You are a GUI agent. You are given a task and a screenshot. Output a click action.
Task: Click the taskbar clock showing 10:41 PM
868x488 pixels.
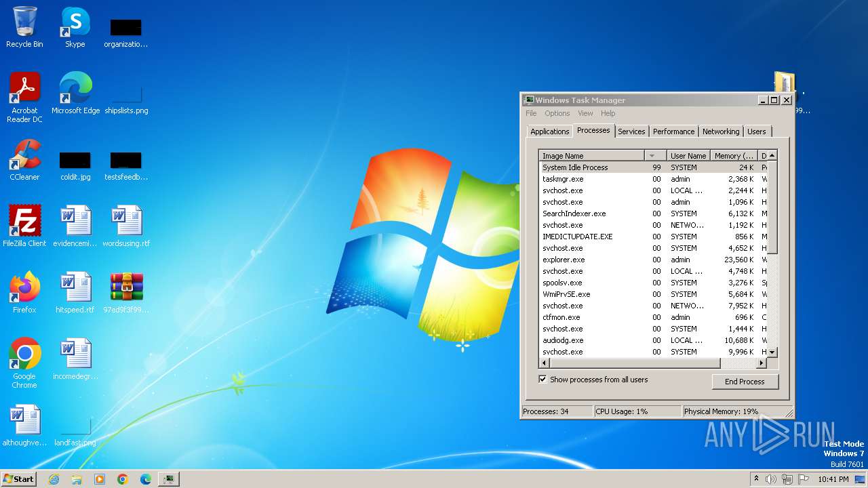click(x=833, y=479)
